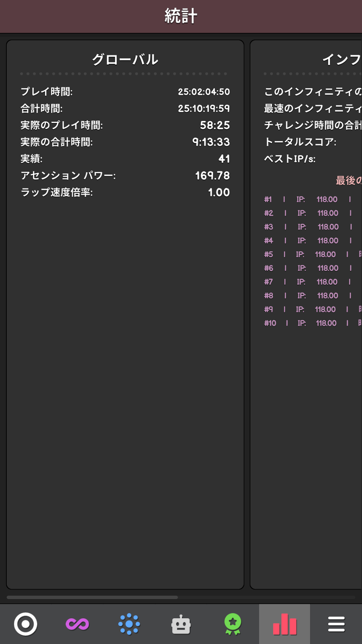The width and height of the screenshot is (362, 644).
Task: Click the horizontal scrollbar below panels
Action: tap(92, 597)
